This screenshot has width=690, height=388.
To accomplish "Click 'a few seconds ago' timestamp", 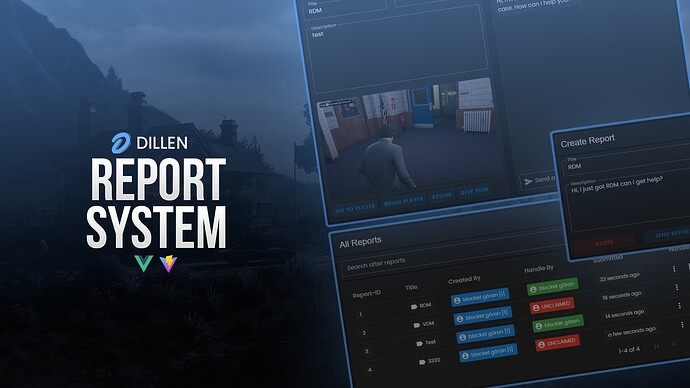I will click(631, 331).
